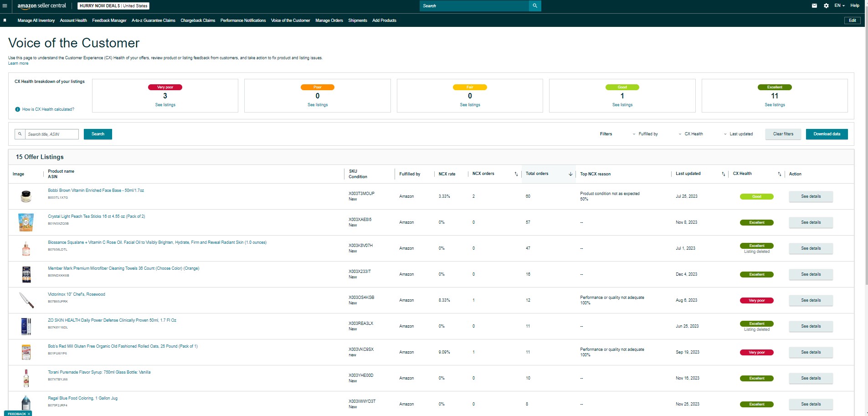Viewport: 868px width, 416px height.
Task: Click the info icon beside CX Health calculated
Action: click(18, 109)
